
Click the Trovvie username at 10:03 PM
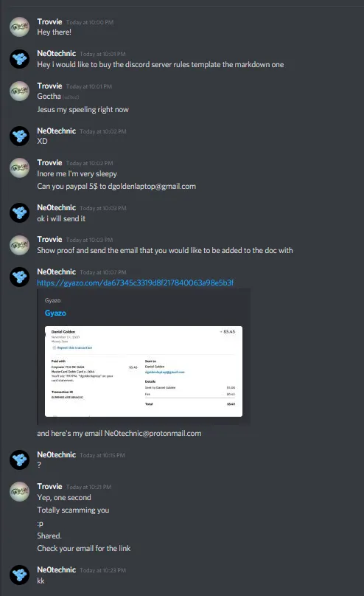pos(49,240)
